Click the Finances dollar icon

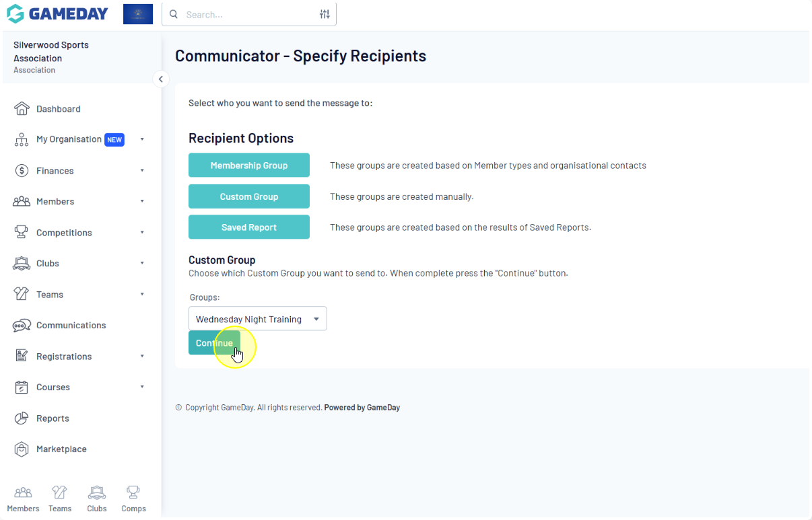pyautogui.click(x=22, y=171)
